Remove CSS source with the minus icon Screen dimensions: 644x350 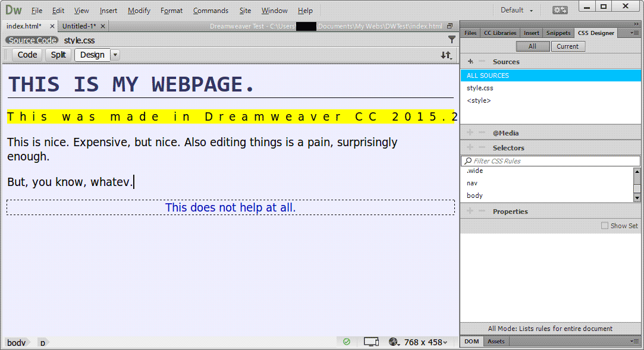(482, 62)
